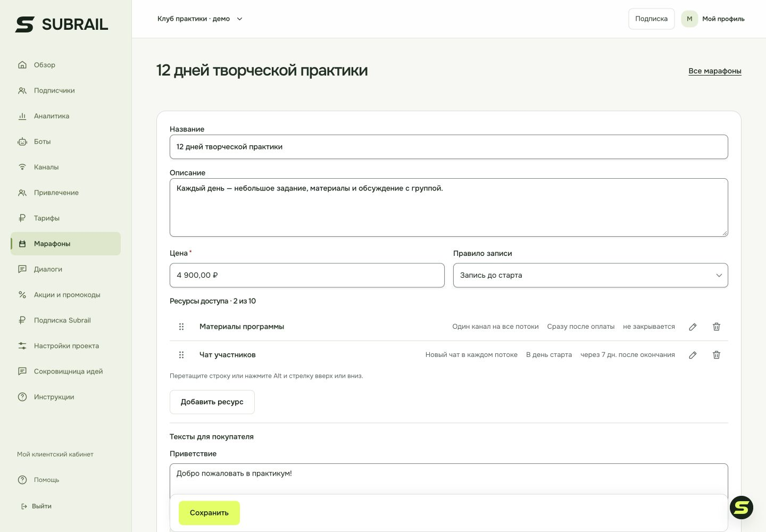766x532 pixels.
Task: Select Марафоны in the sidebar
Action: 65,244
